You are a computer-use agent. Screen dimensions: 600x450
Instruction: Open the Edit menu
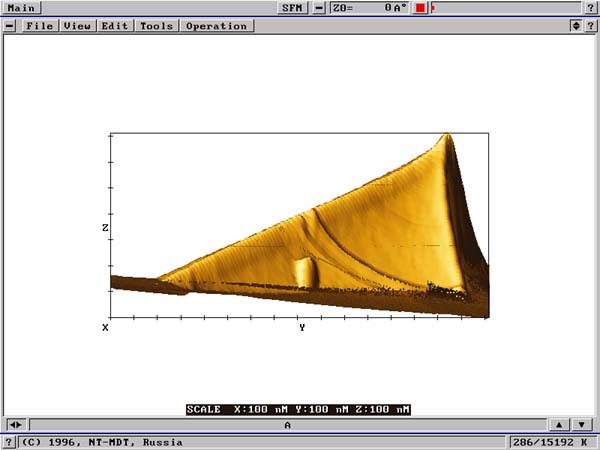pos(115,26)
